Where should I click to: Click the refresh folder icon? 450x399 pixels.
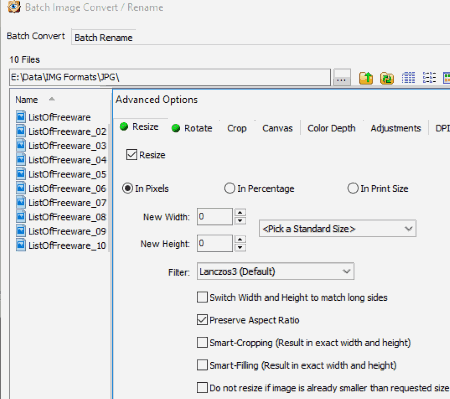387,78
